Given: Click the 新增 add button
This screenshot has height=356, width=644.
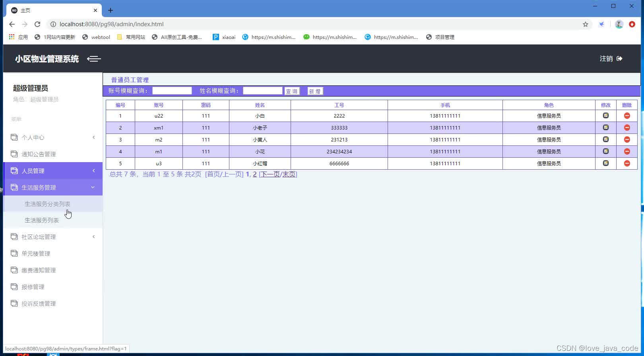Looking at the screenshot, I should 315,91.
